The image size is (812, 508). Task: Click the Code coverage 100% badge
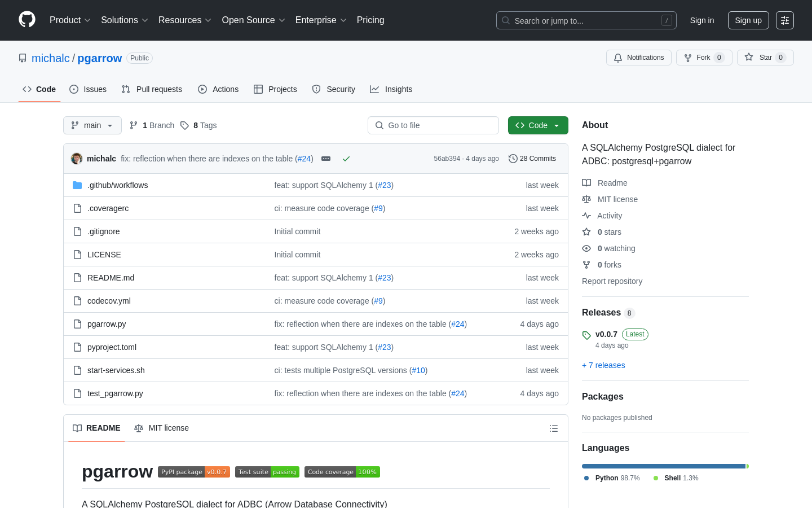[x=342, y=472]
